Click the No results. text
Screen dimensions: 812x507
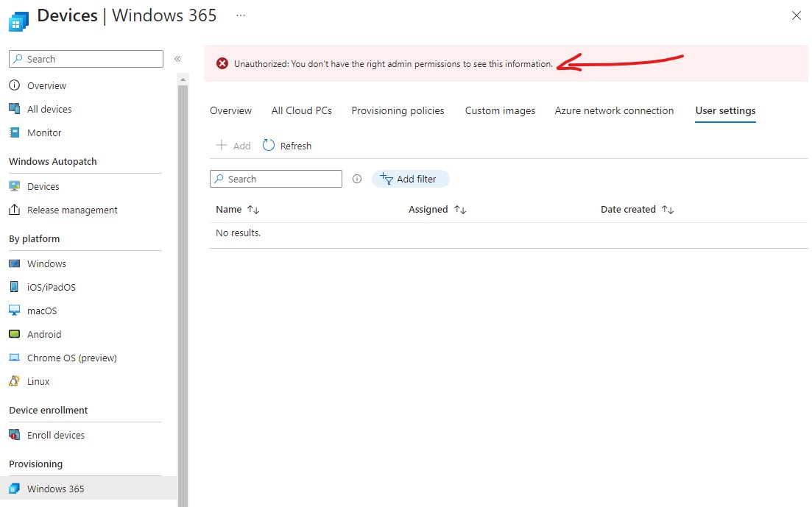239,233
